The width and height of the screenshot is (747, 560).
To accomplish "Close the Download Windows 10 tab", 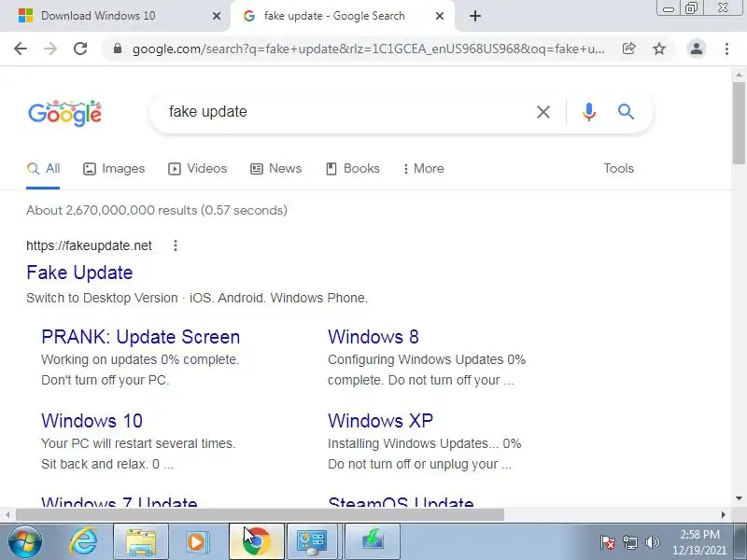I will point(217,16).
